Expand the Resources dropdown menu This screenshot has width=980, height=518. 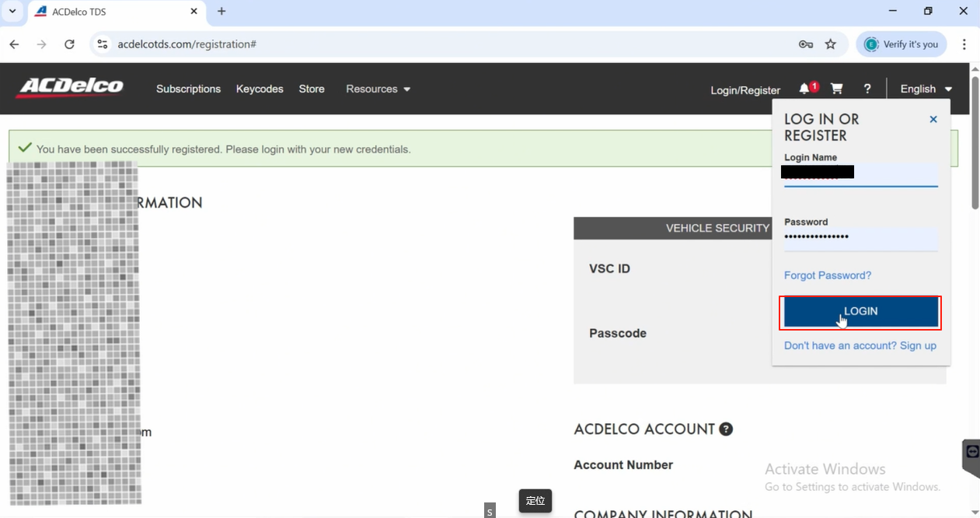pos(378,89)
